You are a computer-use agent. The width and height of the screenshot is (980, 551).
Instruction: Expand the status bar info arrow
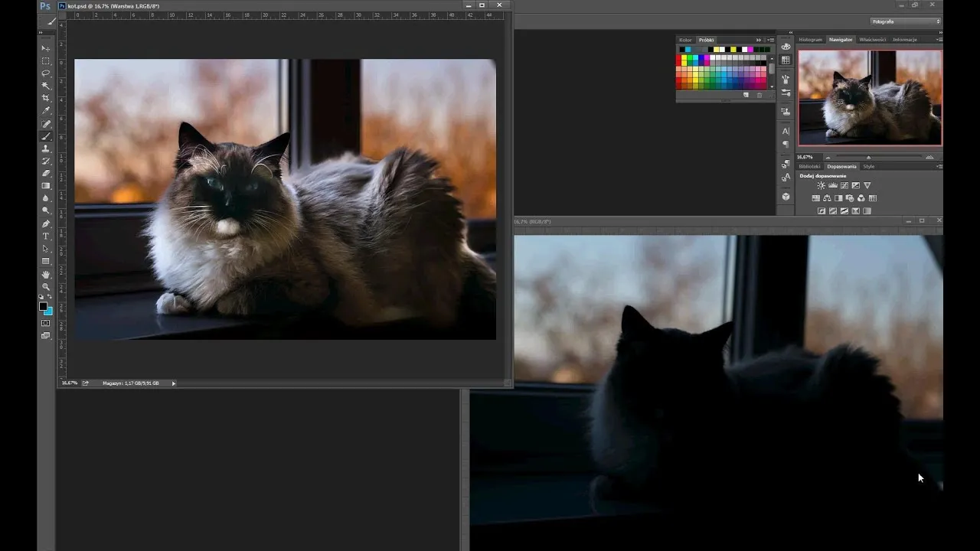coord(174,383)
